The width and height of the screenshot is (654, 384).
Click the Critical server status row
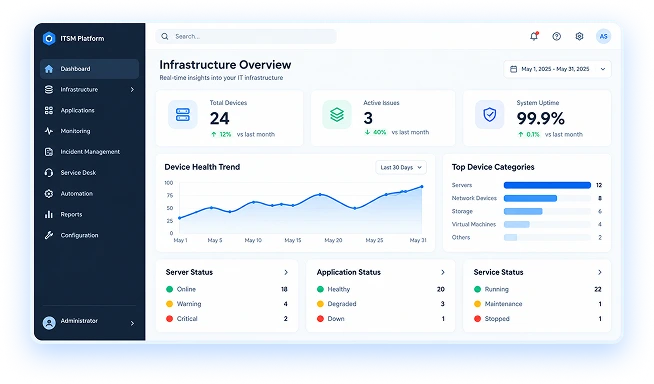(226, 319)
